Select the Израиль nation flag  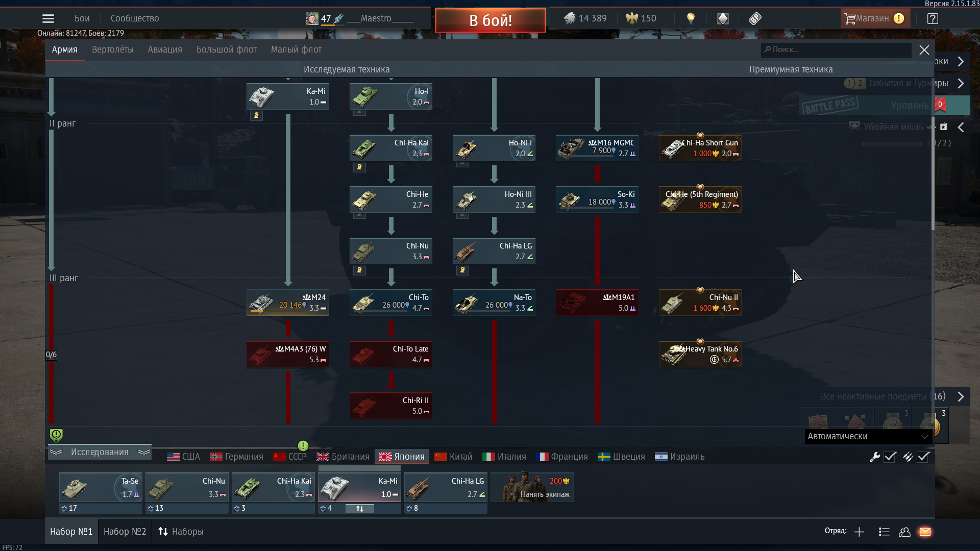pyautogui.click(x=679, y=457)
